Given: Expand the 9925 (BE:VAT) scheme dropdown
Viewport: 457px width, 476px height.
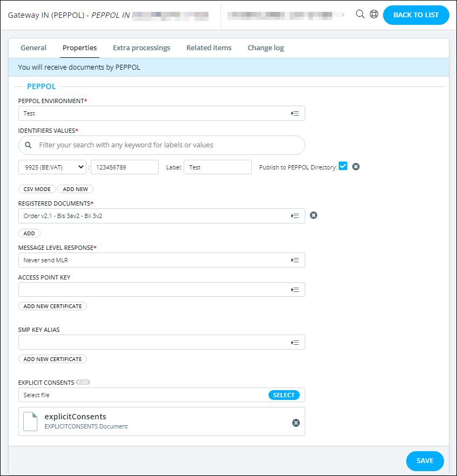Looking at the screenshot, I should click(x=52, y=167).
